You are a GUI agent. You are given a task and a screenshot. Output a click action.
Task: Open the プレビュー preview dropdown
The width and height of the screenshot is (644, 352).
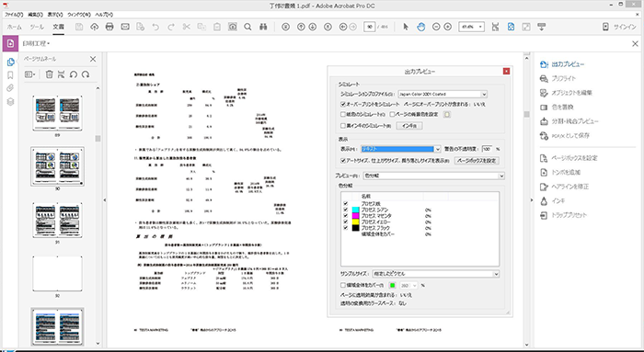[433, 176]
